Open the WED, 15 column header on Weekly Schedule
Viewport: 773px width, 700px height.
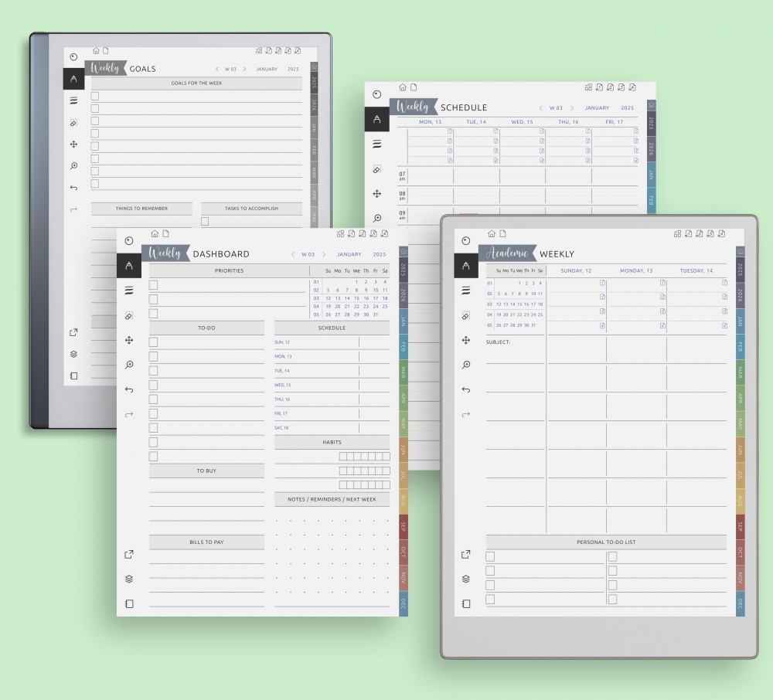[x=522, y=121]
